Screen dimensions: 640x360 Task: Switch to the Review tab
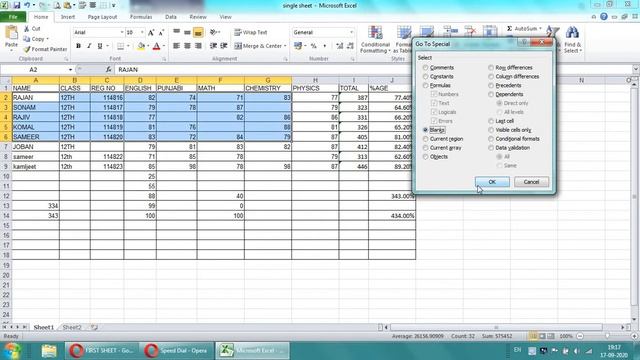[198, 17]
